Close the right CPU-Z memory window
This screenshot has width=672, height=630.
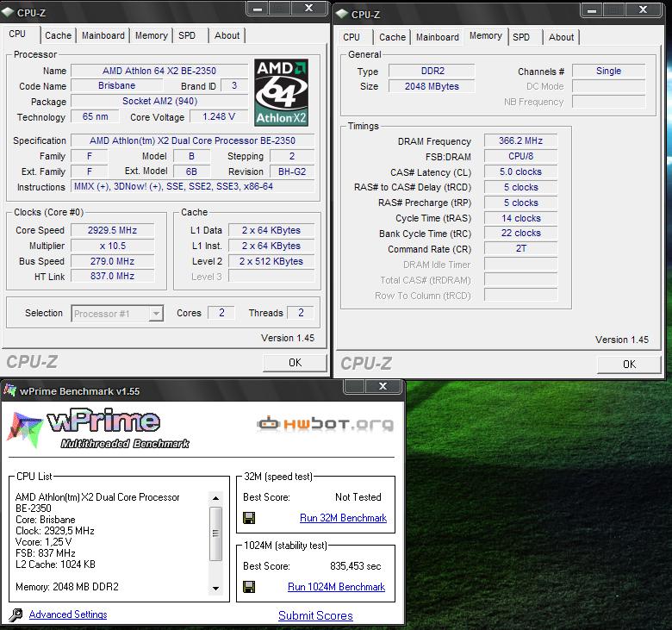coord(643,9)
